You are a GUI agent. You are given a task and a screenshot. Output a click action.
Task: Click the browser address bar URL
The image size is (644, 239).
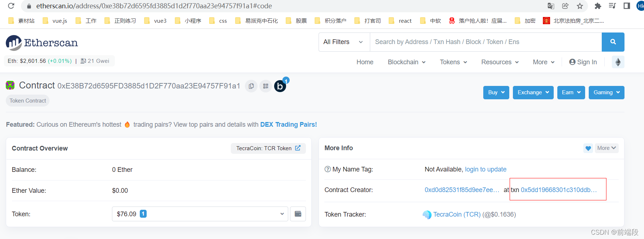(x=154, y=6)
